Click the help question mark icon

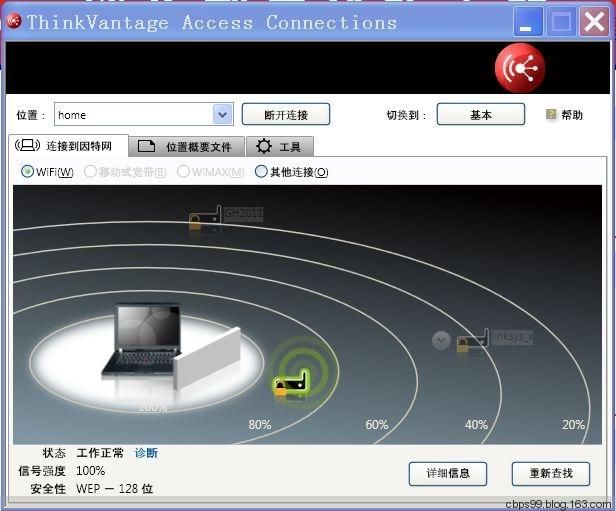tap(550, 115)
